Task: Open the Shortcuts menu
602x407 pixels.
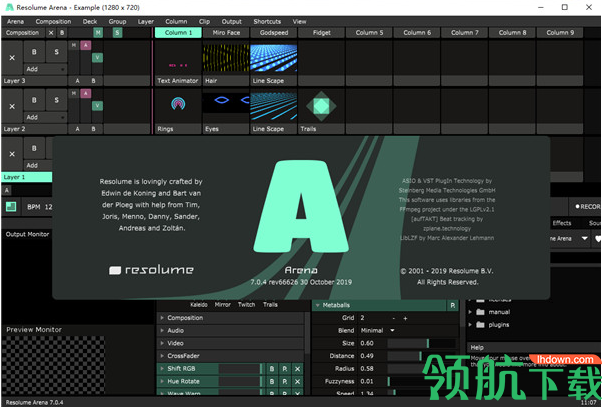Action: tap(267, 22)
